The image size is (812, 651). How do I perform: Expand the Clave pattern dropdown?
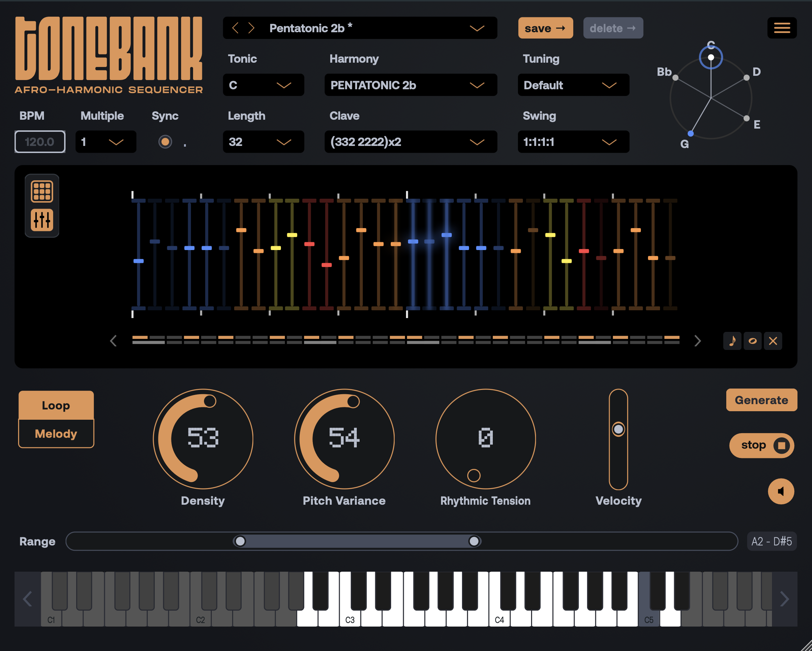pyautogui.click(x=410, y=142)
